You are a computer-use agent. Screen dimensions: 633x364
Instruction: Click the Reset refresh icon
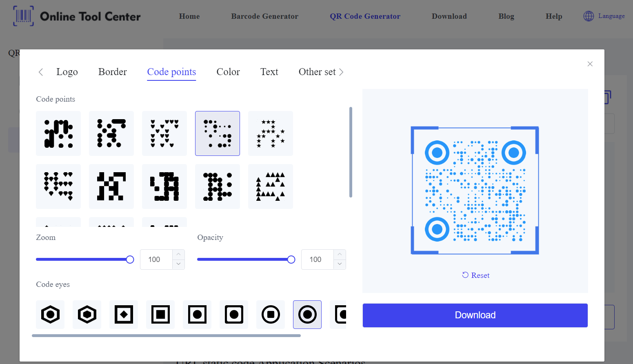click(x=465, y=275)
